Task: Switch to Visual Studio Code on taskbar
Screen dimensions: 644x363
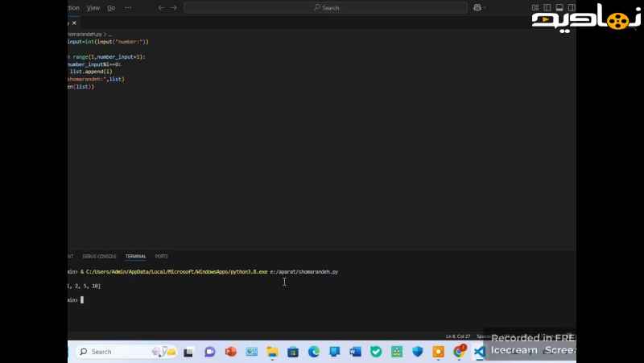Action: point(479,352)
